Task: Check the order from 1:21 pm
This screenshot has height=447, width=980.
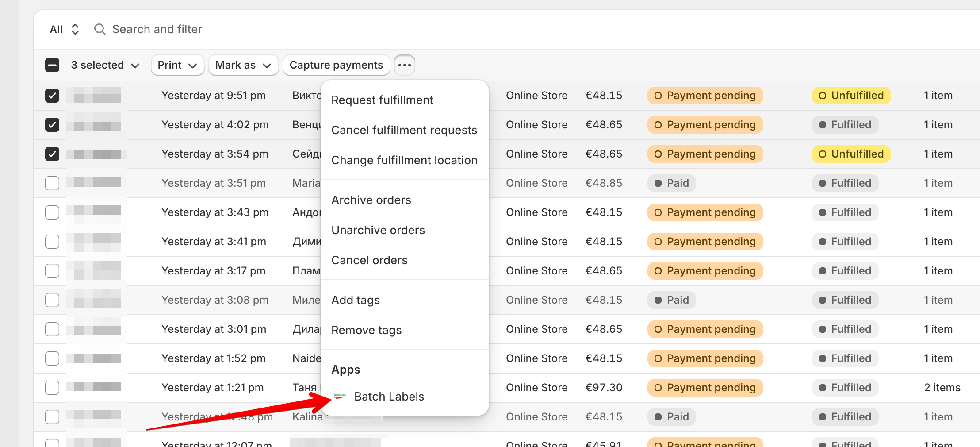Action: (x=52, y=388)
